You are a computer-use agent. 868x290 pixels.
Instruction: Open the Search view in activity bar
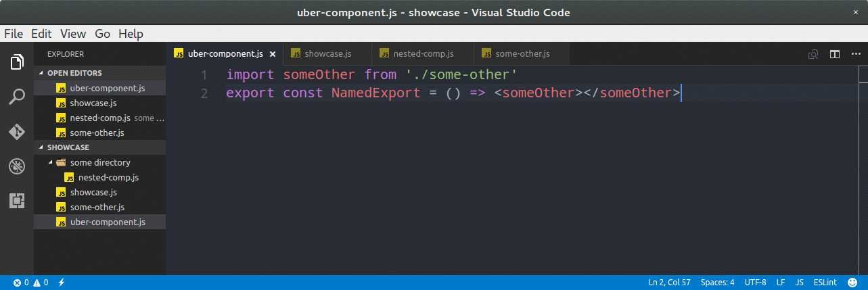pyautogui.click(x=17, y=97)
